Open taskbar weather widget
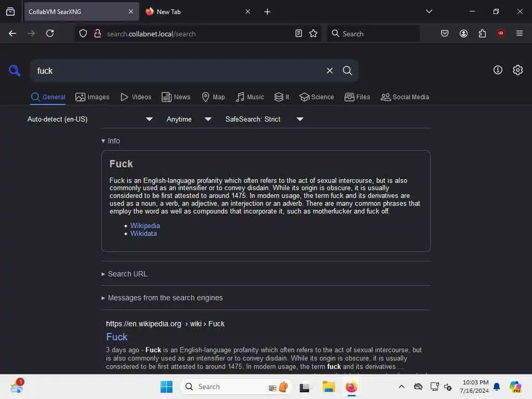Image resolution: width=532 pixels, height=399 pixels. (x=17, y=387)
